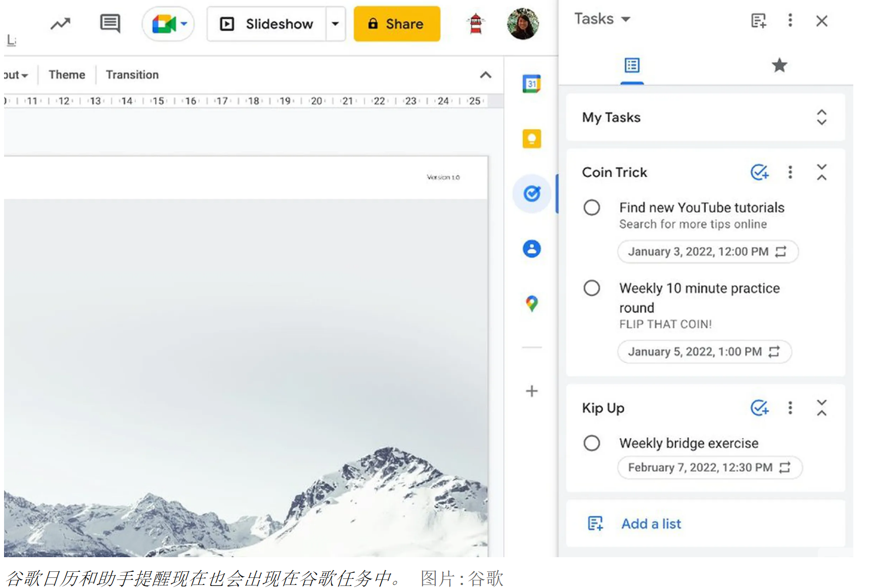This screenshot has width=871, height=588.
Task: Click the yellow Share button
Action: pyautogui.click(x=396, y=24)
